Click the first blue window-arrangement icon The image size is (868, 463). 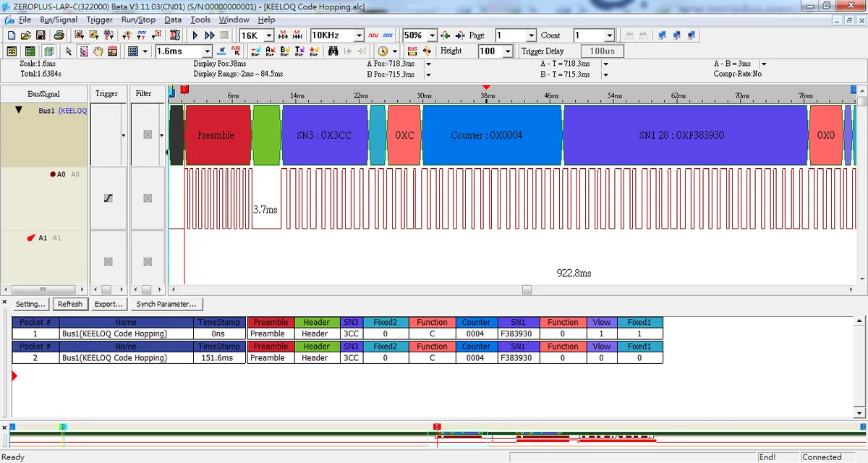[x=662, y=35]
